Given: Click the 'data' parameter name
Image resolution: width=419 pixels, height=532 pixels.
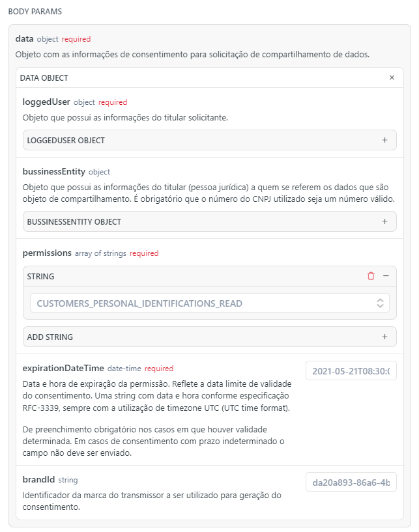Looking at the screenshot, I should coord(24,39).
